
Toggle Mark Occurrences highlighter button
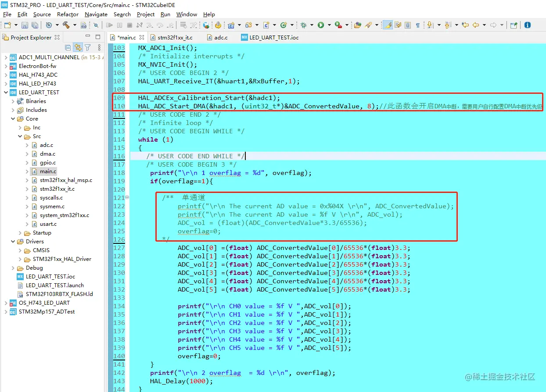(x=388, y=25)
